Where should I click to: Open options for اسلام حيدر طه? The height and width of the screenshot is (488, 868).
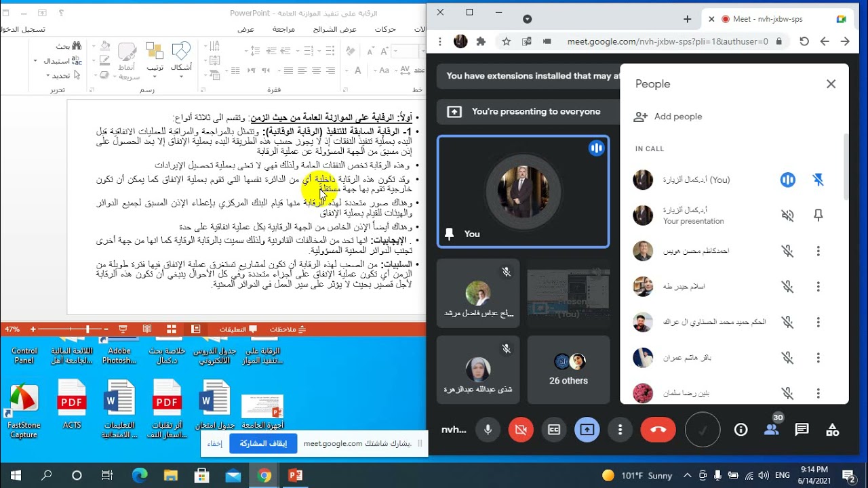(x=818, y=287)
